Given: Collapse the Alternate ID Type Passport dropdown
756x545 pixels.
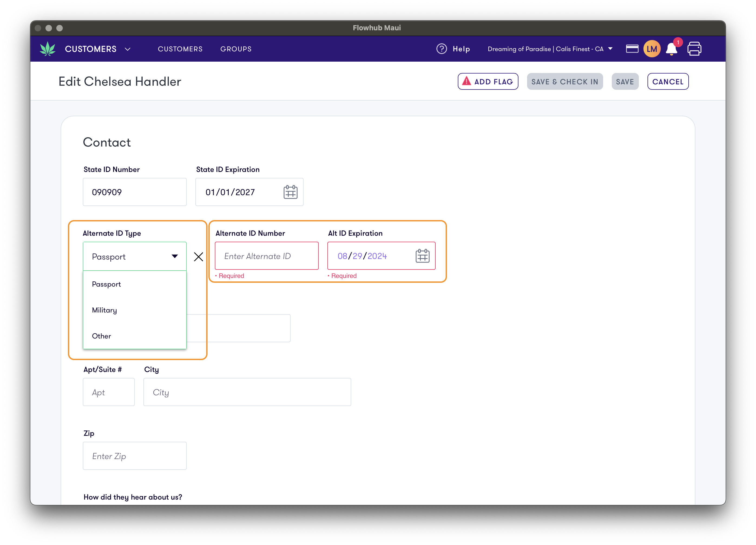Looking at the screenshot, I should coord(135,256).
